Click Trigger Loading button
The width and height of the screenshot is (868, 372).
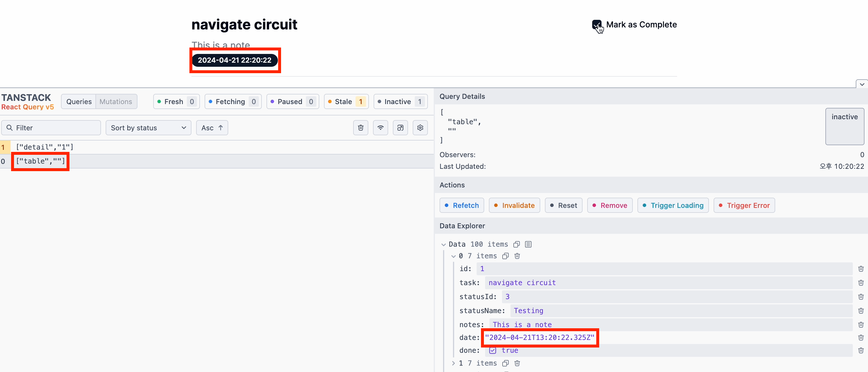673,205
